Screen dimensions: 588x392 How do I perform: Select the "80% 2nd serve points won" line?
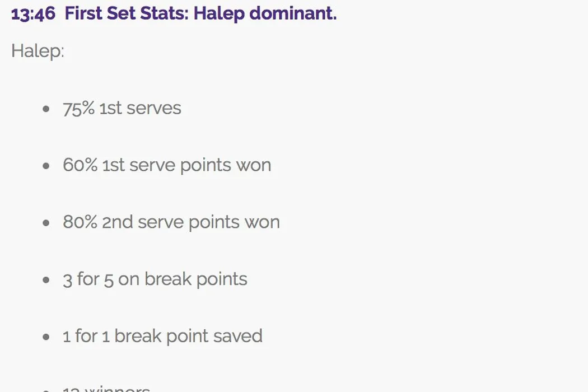point(171,222)
